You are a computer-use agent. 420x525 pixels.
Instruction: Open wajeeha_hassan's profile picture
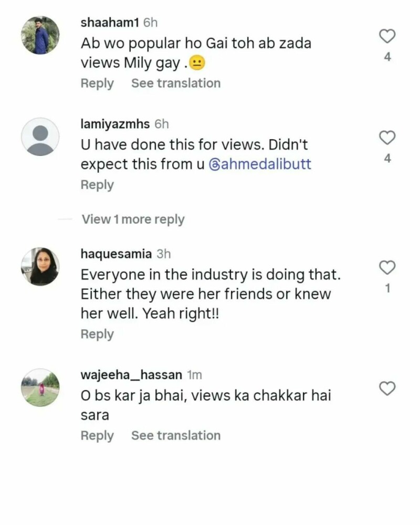coord(40,387)
